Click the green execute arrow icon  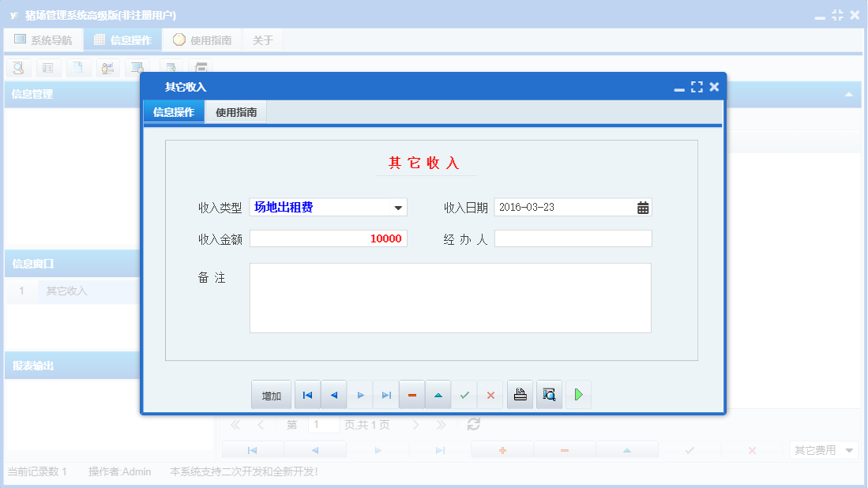(x=577, y=394)
